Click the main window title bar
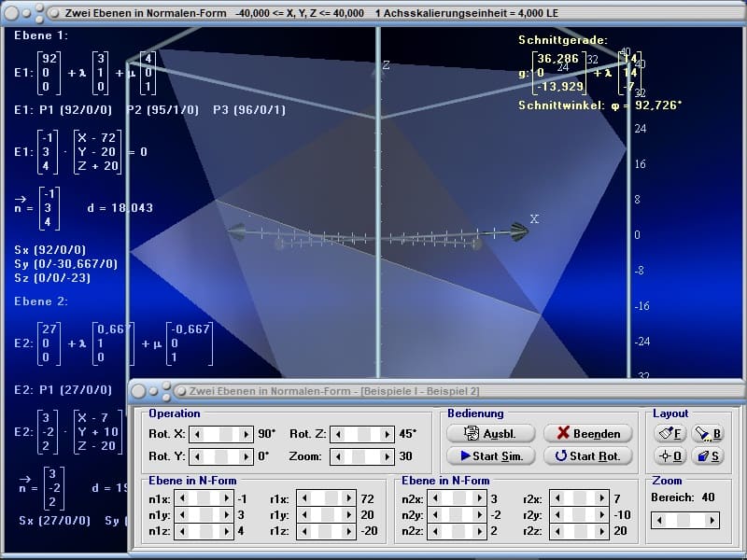747x560 pixels. 373,13
